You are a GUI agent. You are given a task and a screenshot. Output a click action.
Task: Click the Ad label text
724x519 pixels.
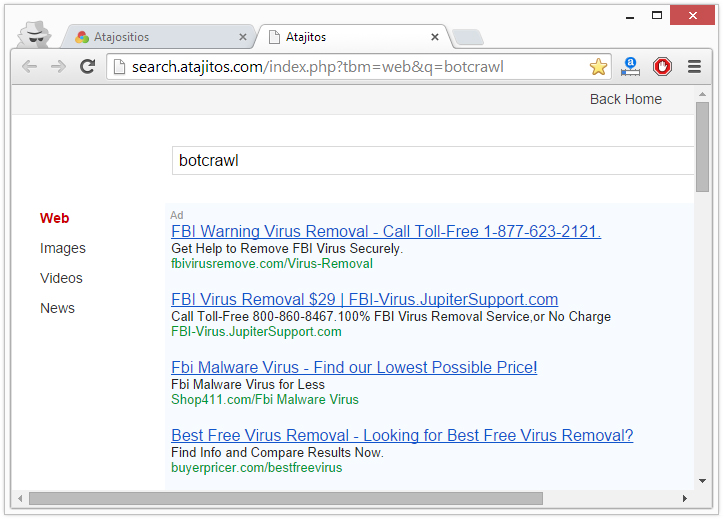pos(177,215)
